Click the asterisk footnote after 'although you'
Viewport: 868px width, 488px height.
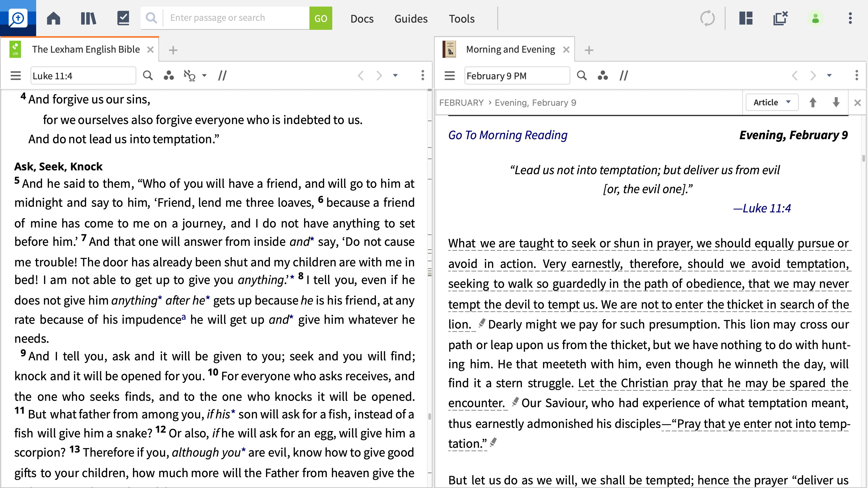[x=243, y=450]
